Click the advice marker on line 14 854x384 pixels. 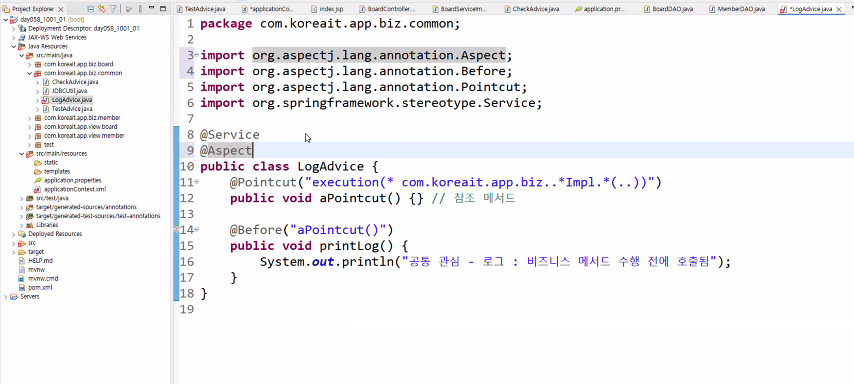coord(176,230)
